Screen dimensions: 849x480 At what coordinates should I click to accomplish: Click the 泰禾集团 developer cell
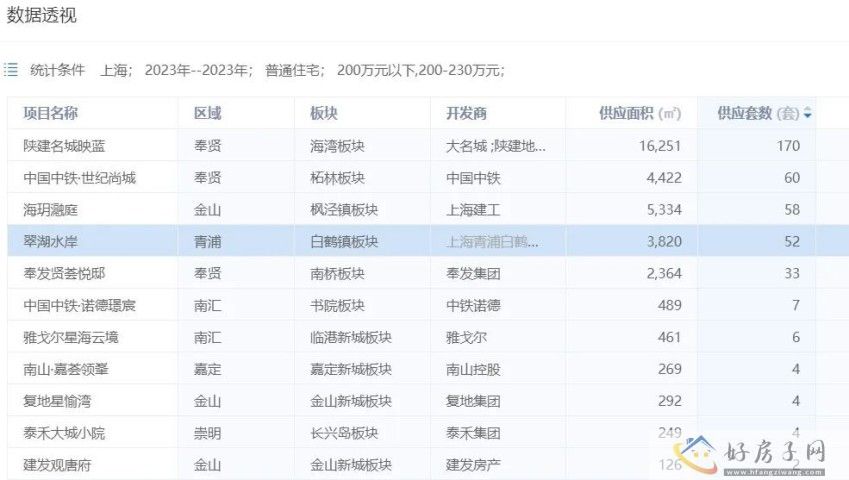(473, 433)
